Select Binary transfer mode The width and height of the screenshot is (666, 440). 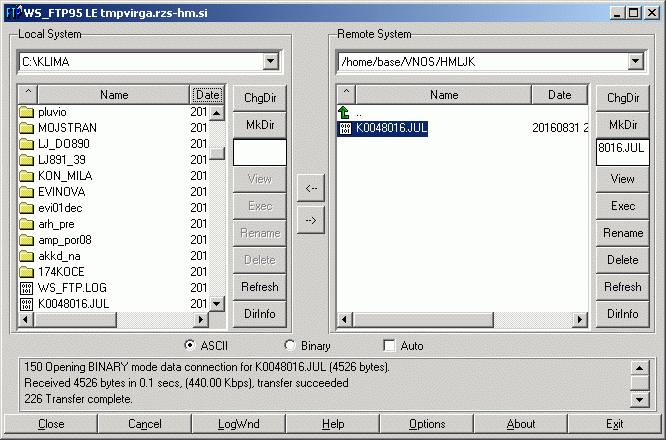point(291,346)
